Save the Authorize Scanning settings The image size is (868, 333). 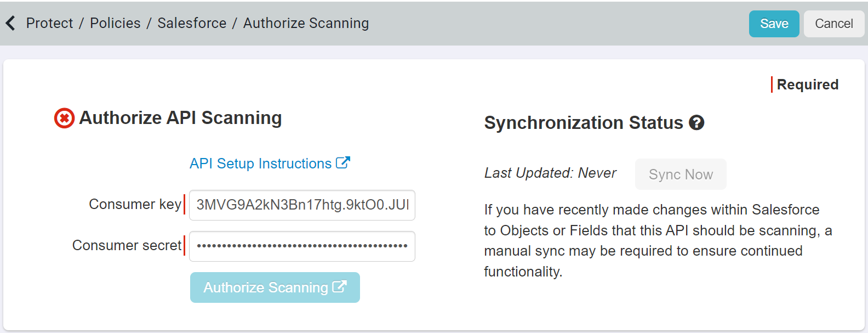point(774,24)
